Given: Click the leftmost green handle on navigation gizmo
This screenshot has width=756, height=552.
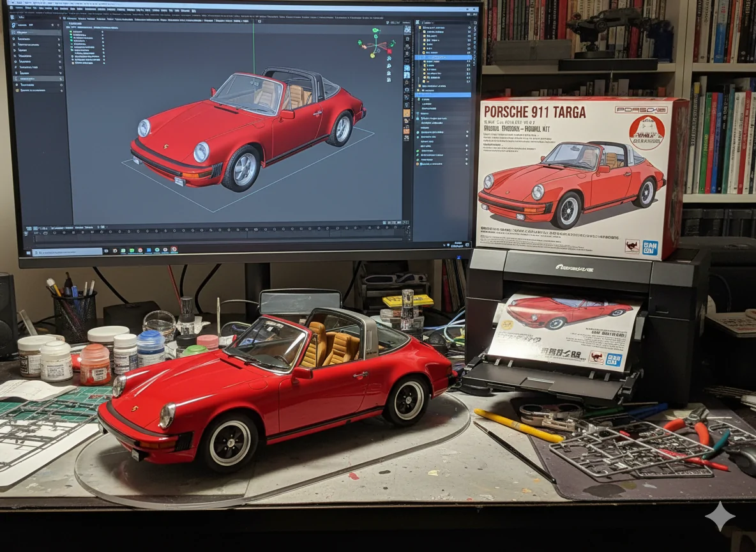Looking at the screenshot, I should 359,42.
